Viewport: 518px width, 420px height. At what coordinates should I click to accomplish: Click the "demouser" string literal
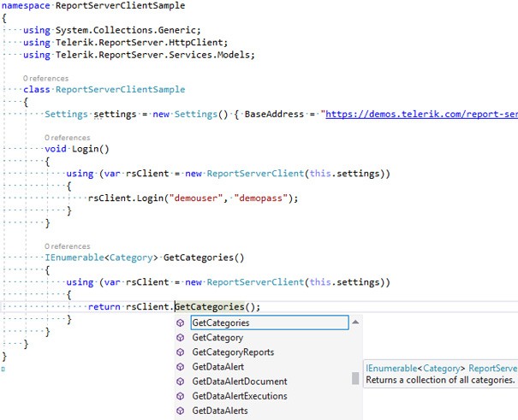pos(196,198)
